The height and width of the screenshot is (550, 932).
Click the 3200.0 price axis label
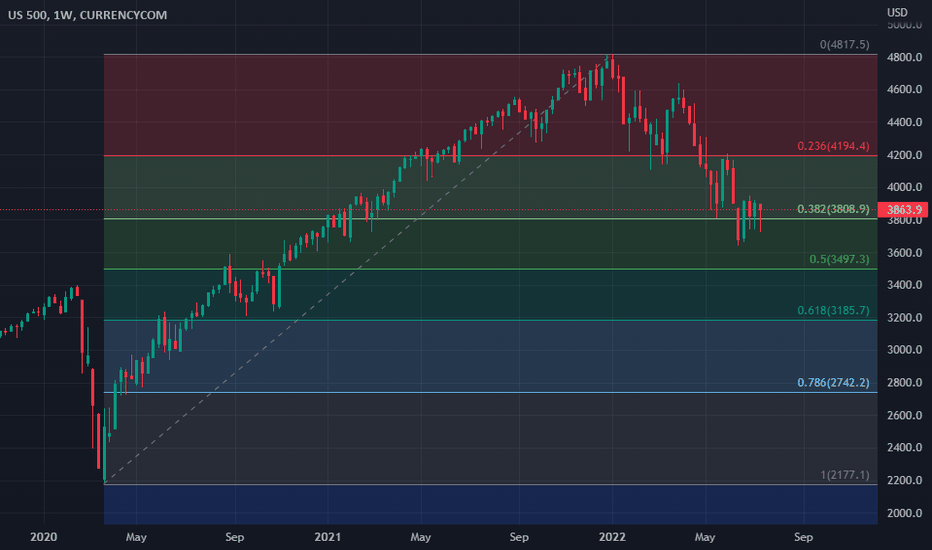pos(904,318)
